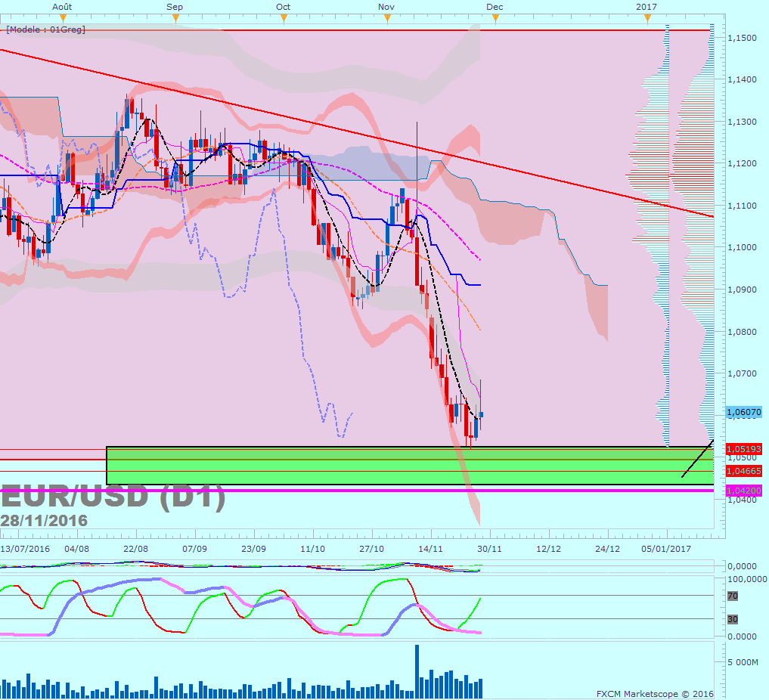Click the oscillator level 70 label
769x700 pixels.
point(732,596)
